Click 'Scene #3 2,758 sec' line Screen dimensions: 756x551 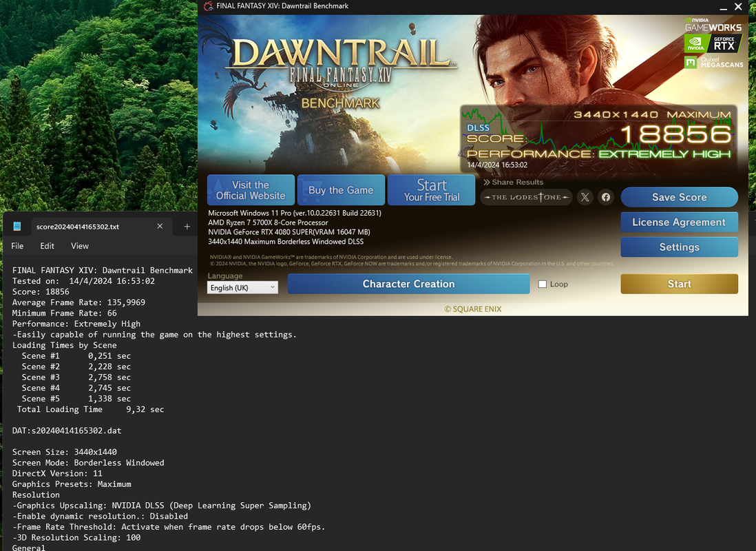[x=76, y=377]
